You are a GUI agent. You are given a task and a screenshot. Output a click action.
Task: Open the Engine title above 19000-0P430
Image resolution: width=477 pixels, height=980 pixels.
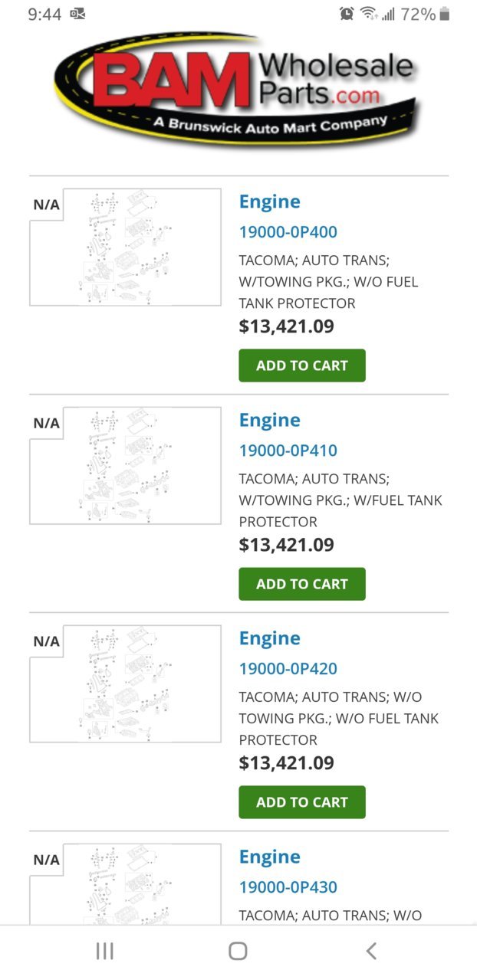269,857
